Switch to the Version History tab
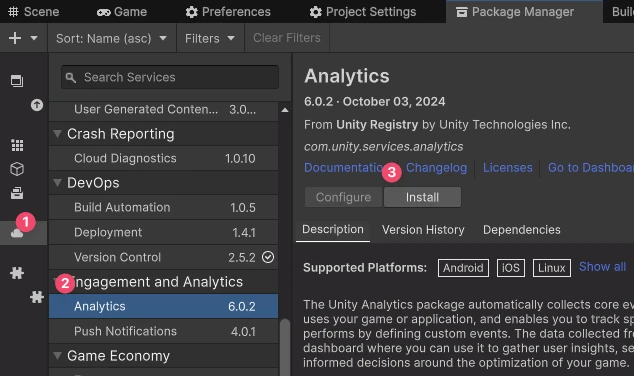 pyautogui.click(x=423, y=230)
